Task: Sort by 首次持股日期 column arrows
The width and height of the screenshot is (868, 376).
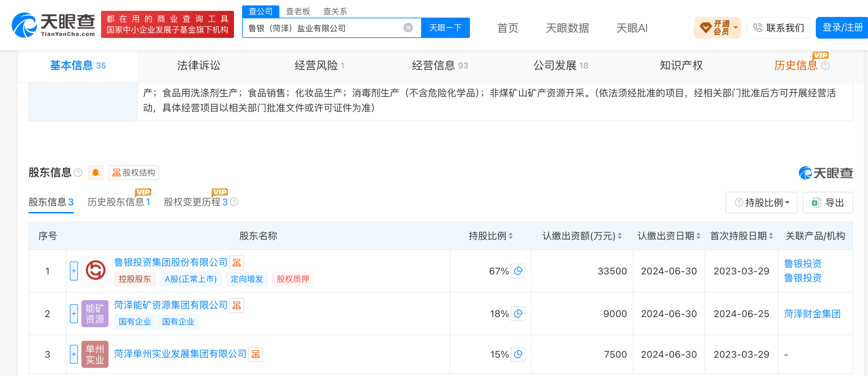Action: pos(771,236)
